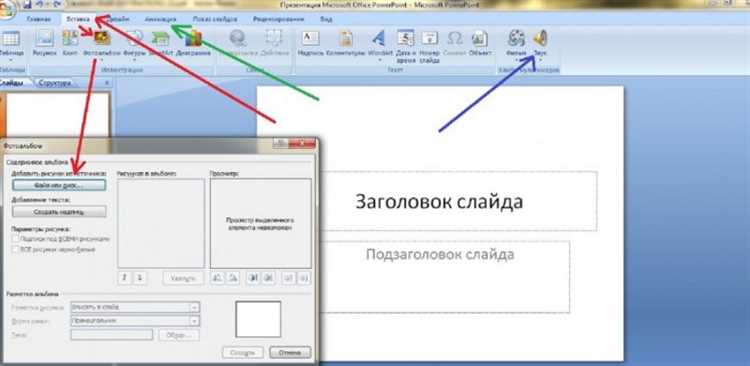This screenshot has width=750, height=366.
Task: Click Заголовок слайда title placeholder
Action: click(439, 201)
